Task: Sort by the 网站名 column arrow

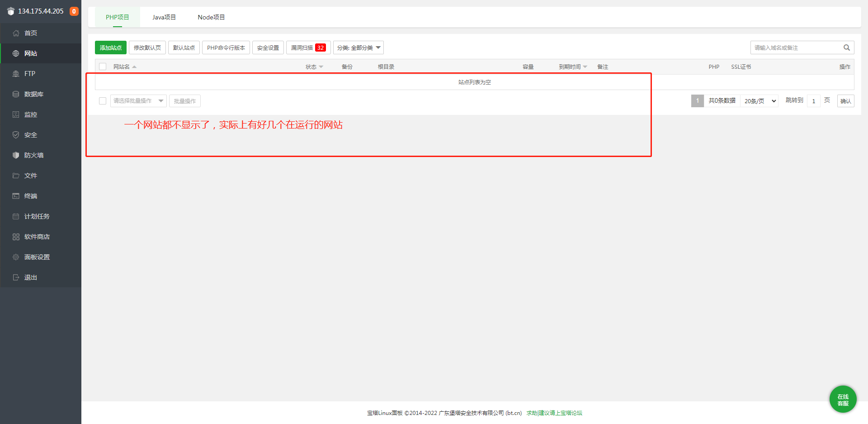Action: pos(134,67)
